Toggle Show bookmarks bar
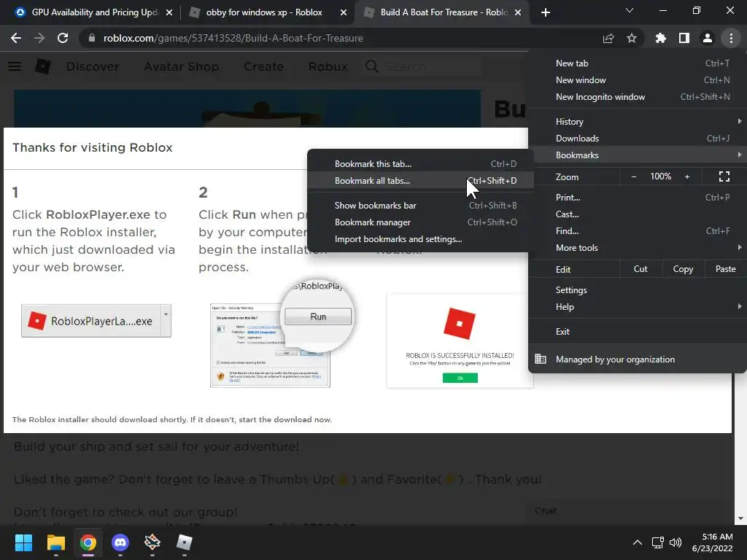The height and width of the screenshot is (560, 747). (x=420, y=205)
